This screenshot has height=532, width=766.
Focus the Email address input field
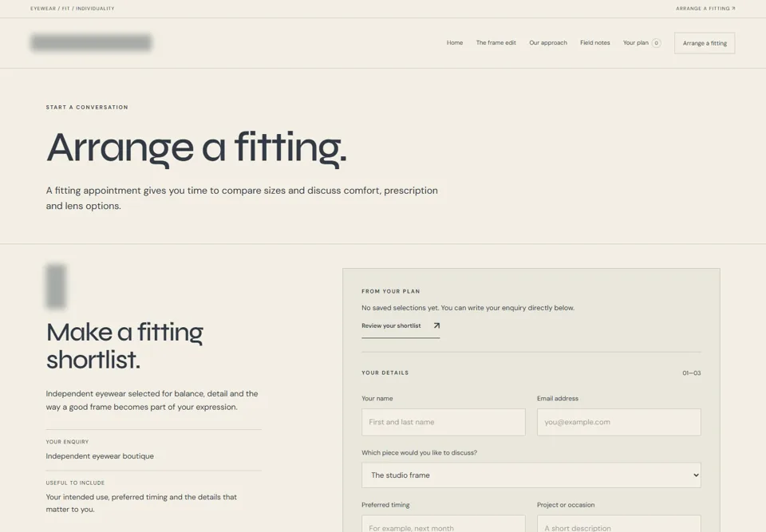618,422
